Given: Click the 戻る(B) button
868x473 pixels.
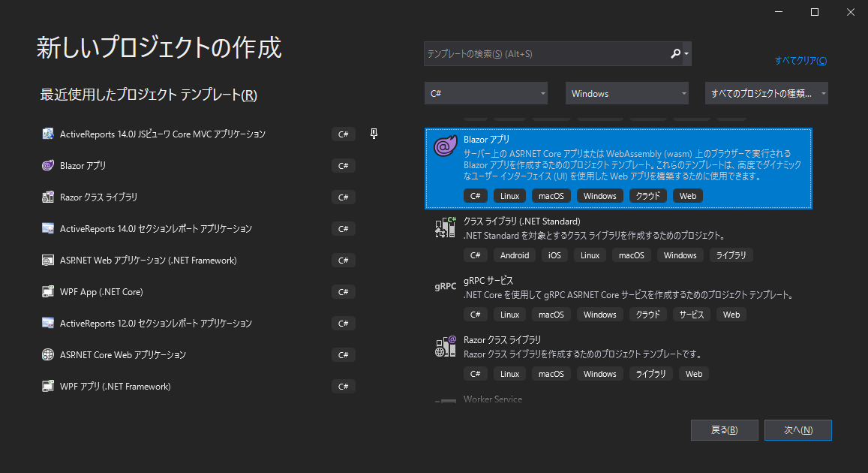Looking at the screenshot, I should pos(724,429).
